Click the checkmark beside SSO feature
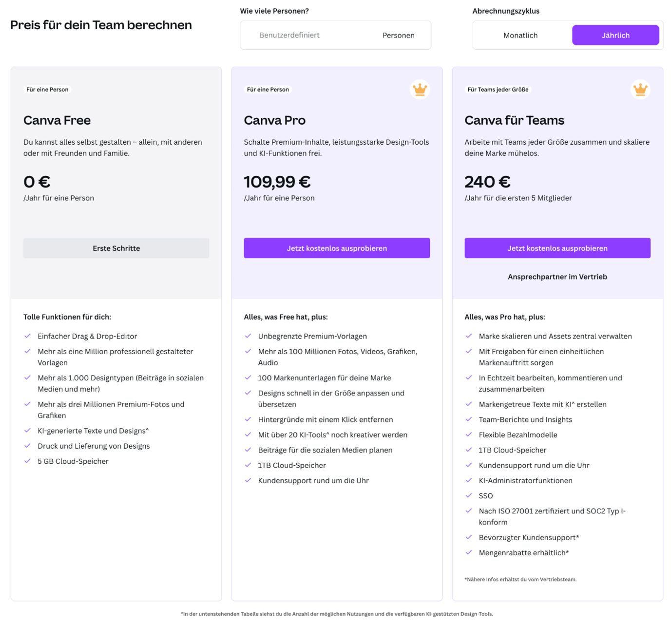Viewport: 672px width, 622px height. click(469, 495)
